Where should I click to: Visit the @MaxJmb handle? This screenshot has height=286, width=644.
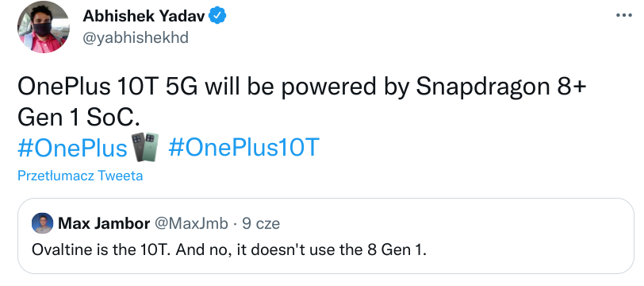(x=191, y=224)
